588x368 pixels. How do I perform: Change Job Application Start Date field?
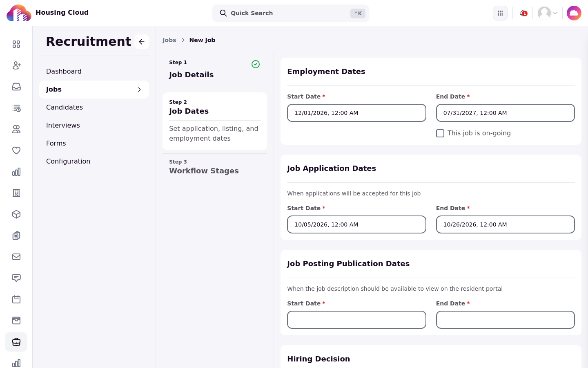pos(356,224)
